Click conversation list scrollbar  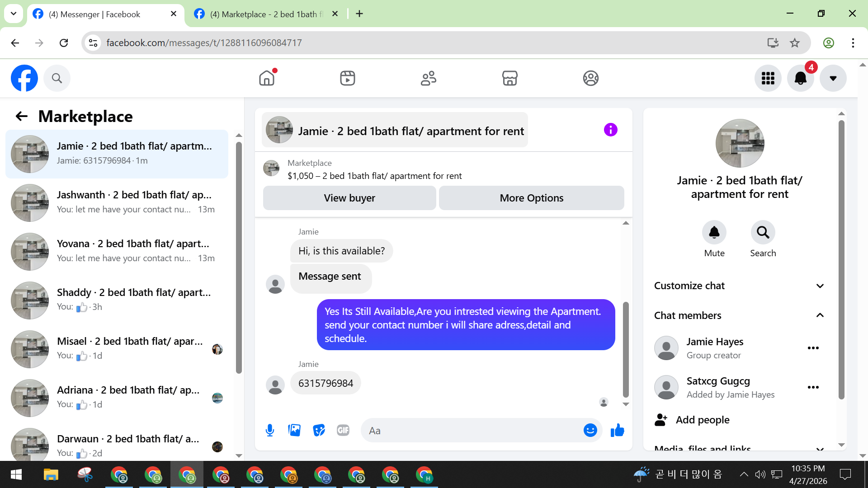coord(239,258)
